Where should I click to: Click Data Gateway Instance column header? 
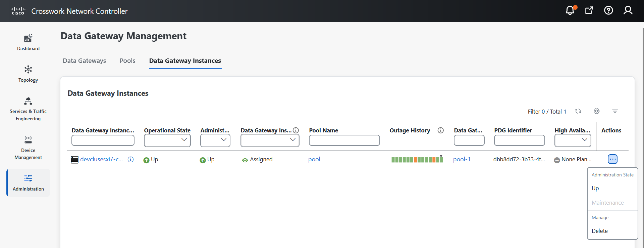tap(103, 130)
